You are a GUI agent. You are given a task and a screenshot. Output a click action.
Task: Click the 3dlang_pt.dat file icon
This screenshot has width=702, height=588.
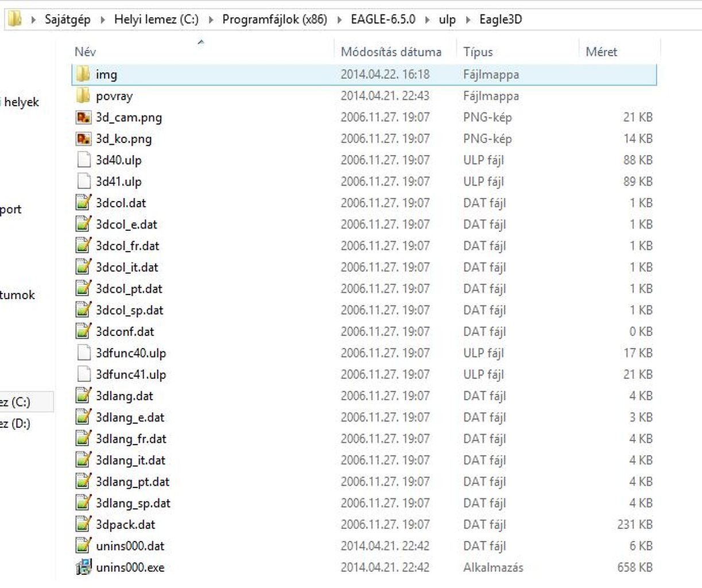[84, 481]
